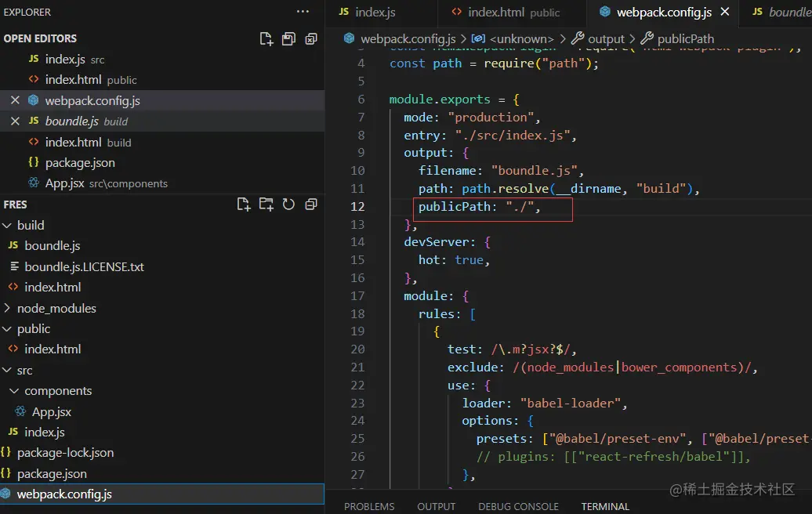Click Close All Editors icon

(x=311, y=39)
